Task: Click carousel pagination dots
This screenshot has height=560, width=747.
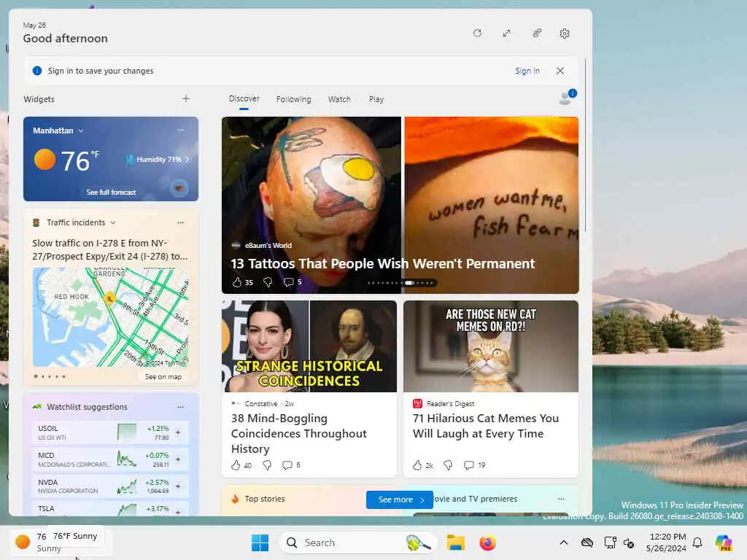Action: (x=401, y=283)
